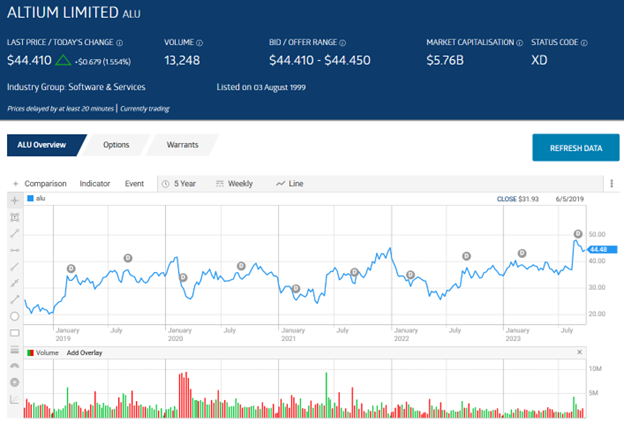Screen dimensions: 624x424
Task: Click the blue alu series color swatch
Action: (x=30, y=198)
